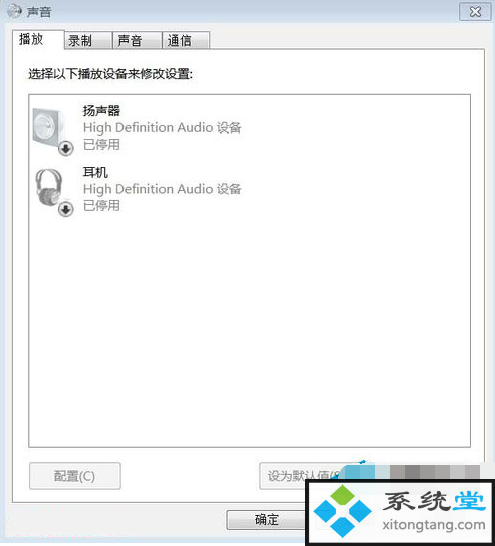Click the 耳机 headphones device icon
The height and width of the screenshot is (546, 495).
click(x=49, y=188)
